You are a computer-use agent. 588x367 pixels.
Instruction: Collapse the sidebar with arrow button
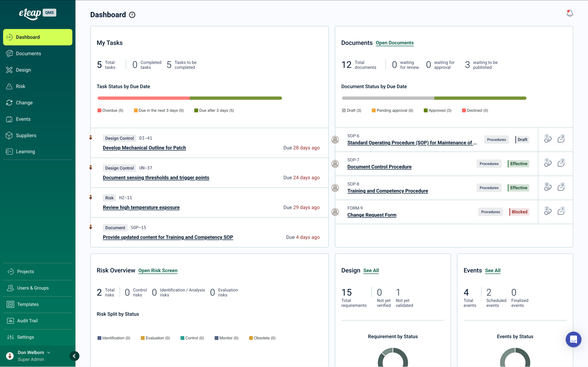click(x=74, y=356)
